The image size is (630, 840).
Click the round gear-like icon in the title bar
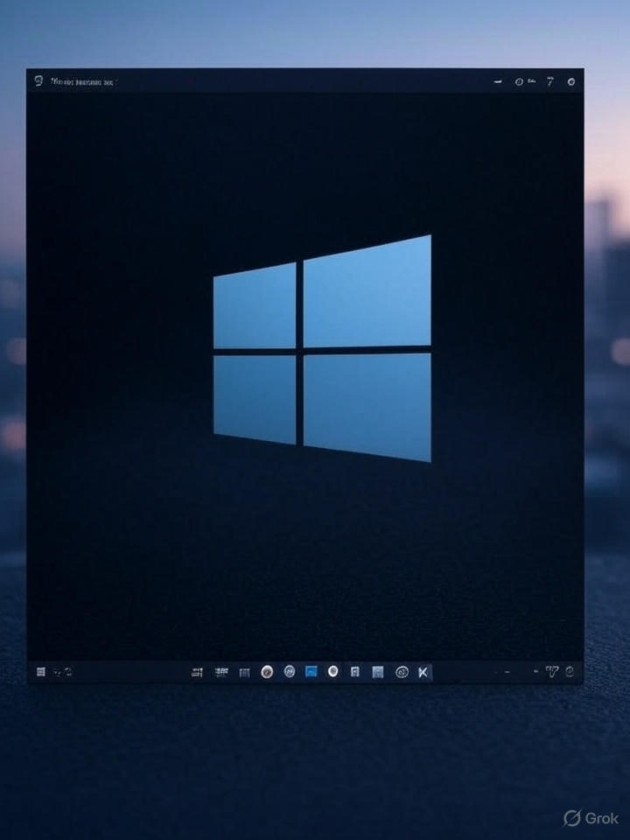click(x=571, y=82)
